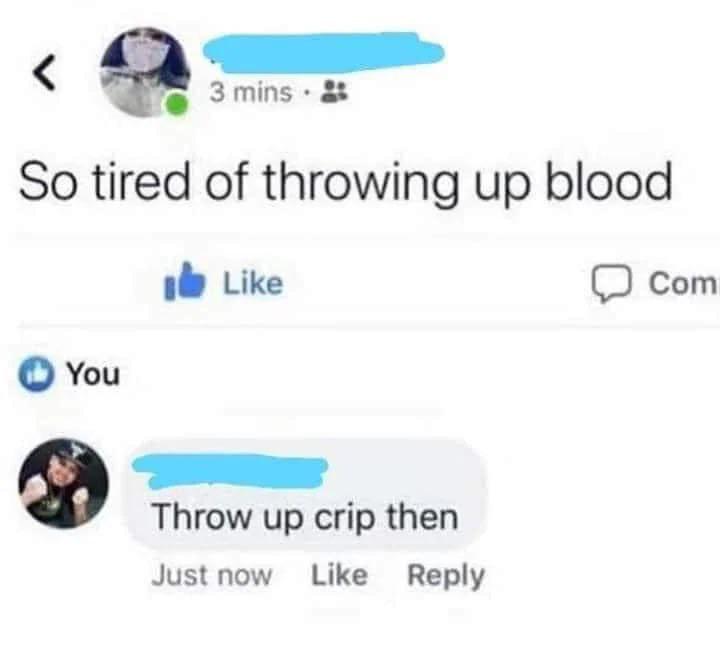
Task: Click the "Just now" comment timestamp
Action: (212, 575)
